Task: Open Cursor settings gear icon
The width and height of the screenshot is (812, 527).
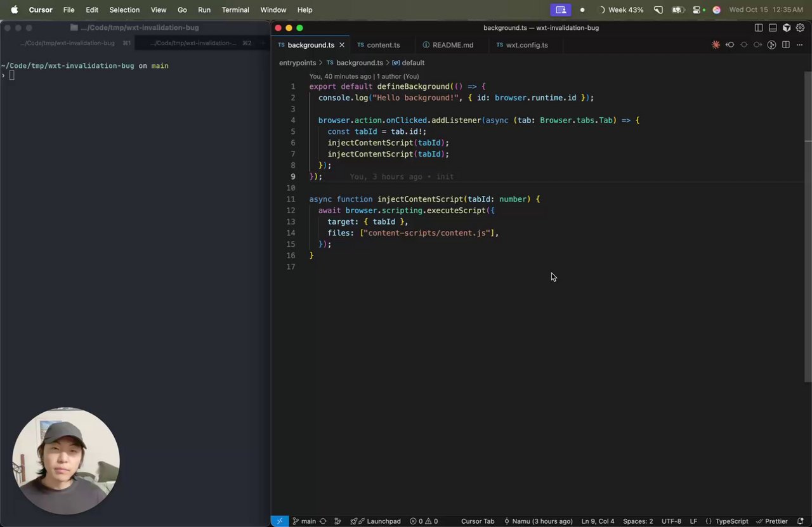Action: coord(800,28)
